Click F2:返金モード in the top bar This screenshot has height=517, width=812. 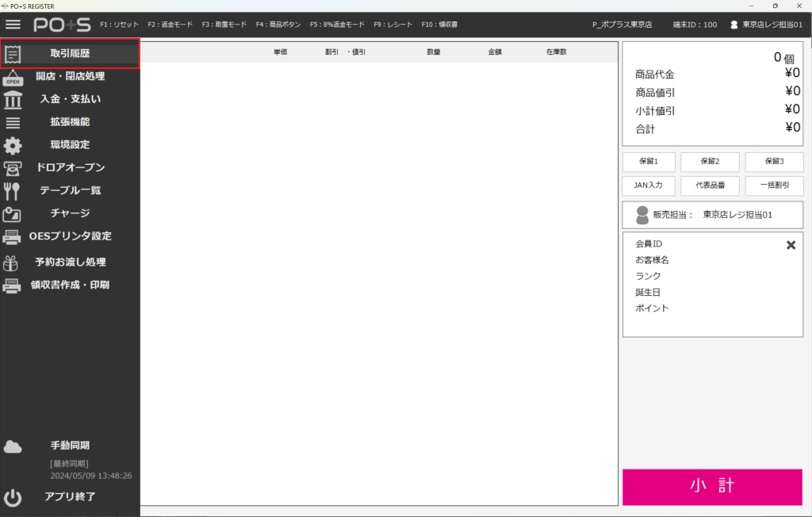170,25
